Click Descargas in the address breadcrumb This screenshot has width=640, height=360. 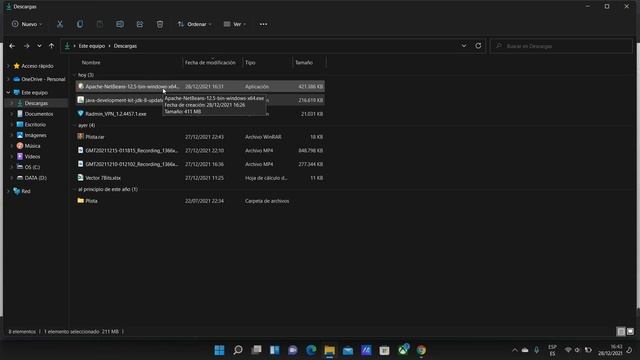125,46
